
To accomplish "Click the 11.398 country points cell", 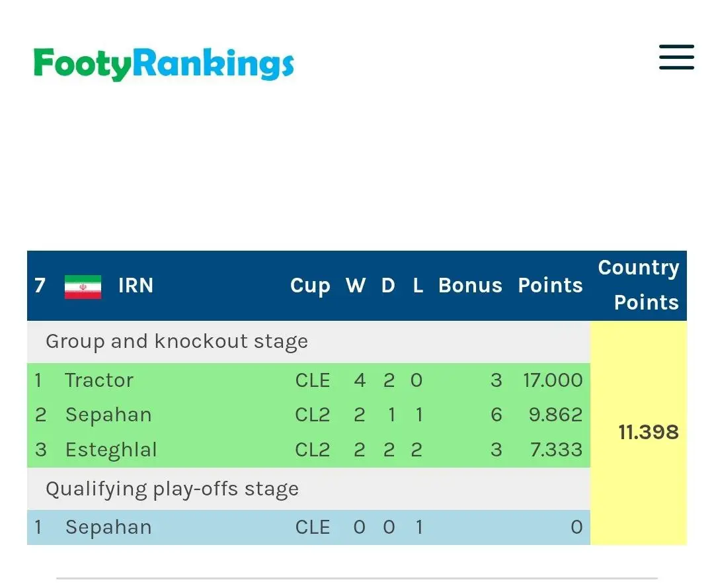I will [x=649, y=433].
